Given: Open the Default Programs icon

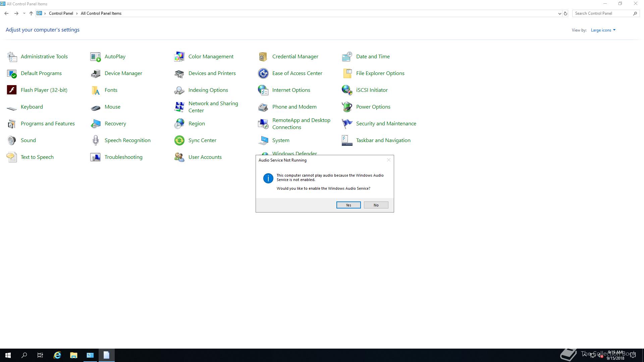Looking at the screenshot, I should click(12, 73).
